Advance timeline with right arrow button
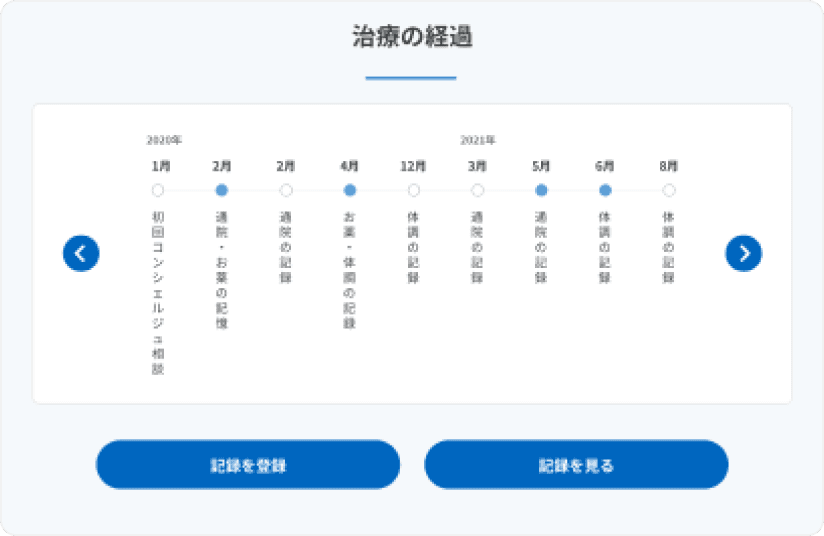 pos(744,253)
